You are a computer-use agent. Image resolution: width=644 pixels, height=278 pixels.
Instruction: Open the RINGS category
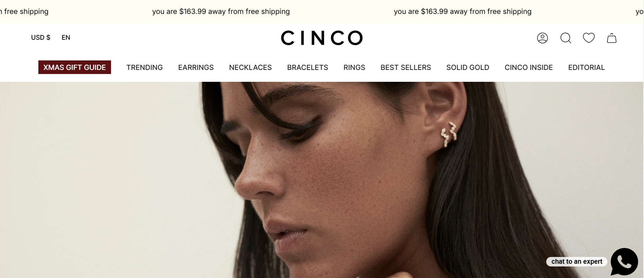(354, 67)
